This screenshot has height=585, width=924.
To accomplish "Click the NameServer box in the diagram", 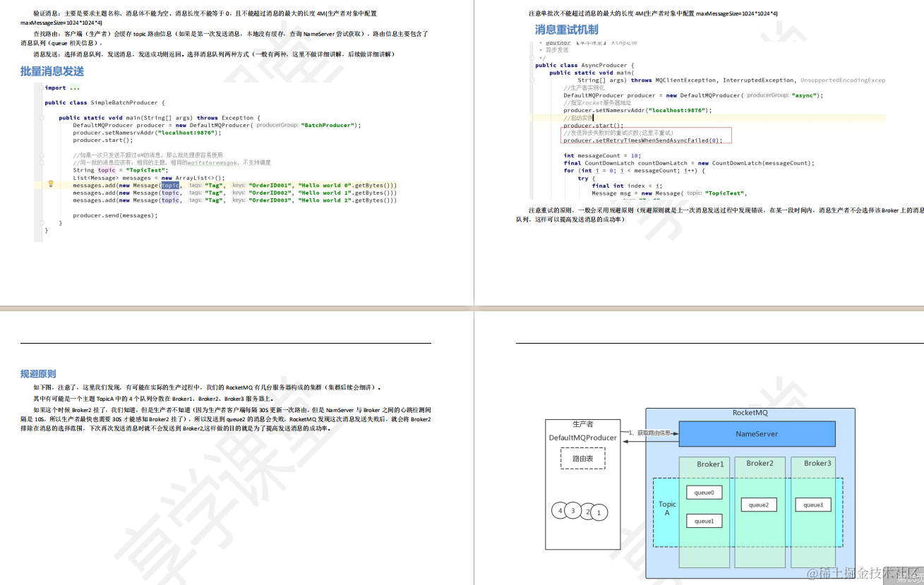I will click(757, 434).
